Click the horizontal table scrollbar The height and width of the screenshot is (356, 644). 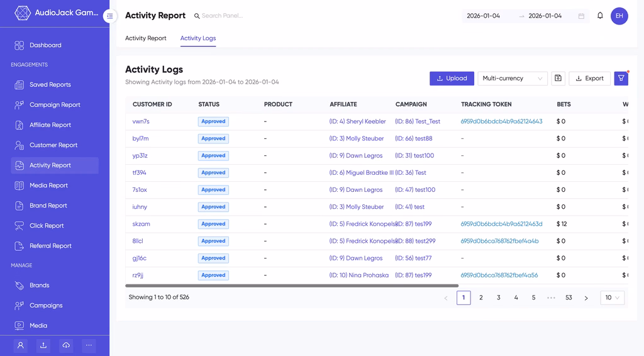(292, 286)
